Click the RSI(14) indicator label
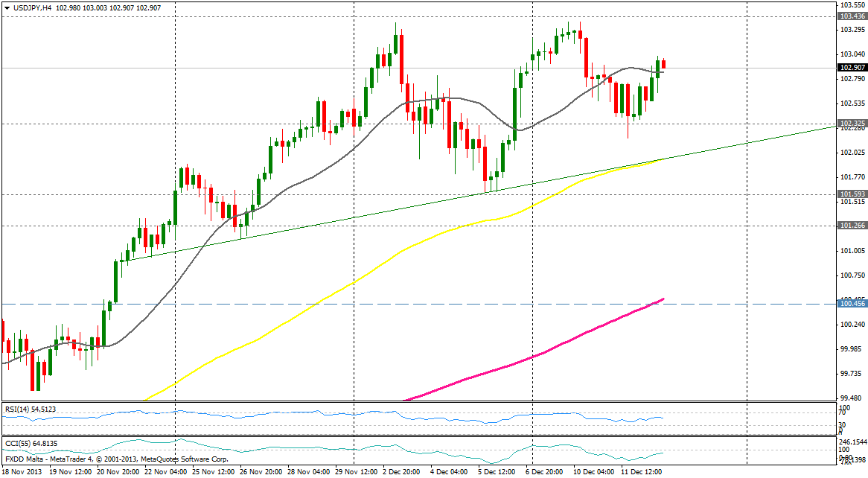Image resolution: width=868 pixels, height=478 pixels. pyautogui.click(x=21, y=410)
